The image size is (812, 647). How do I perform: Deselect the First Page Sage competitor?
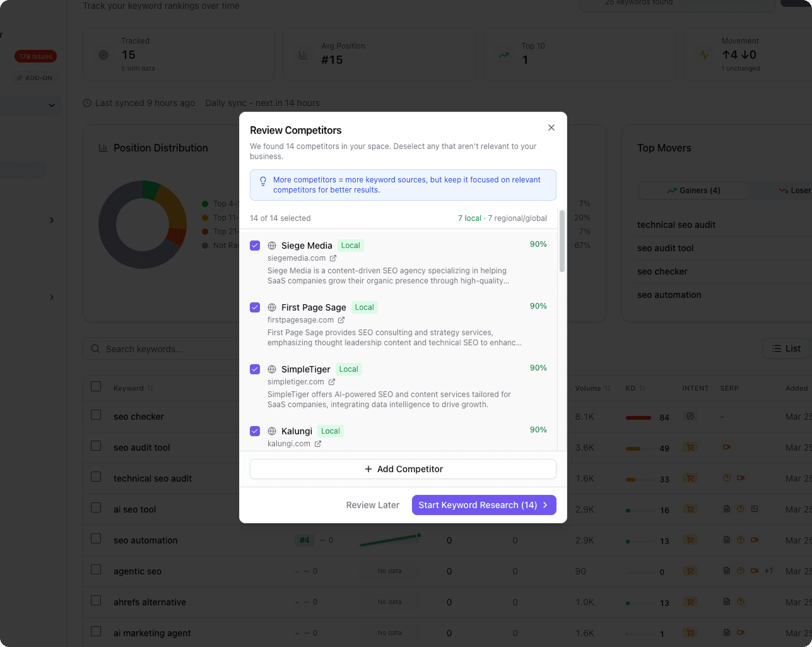(x=254, y=307)
